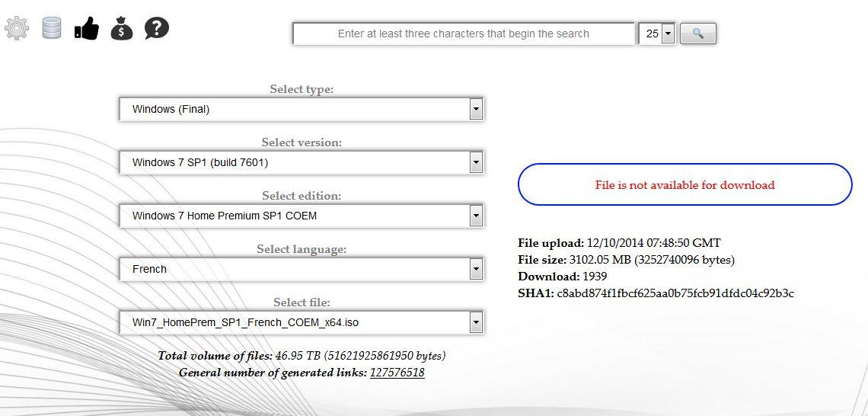Click the SHA1 hash value text
The image size is (868, 416).
(x=675, y=293)
